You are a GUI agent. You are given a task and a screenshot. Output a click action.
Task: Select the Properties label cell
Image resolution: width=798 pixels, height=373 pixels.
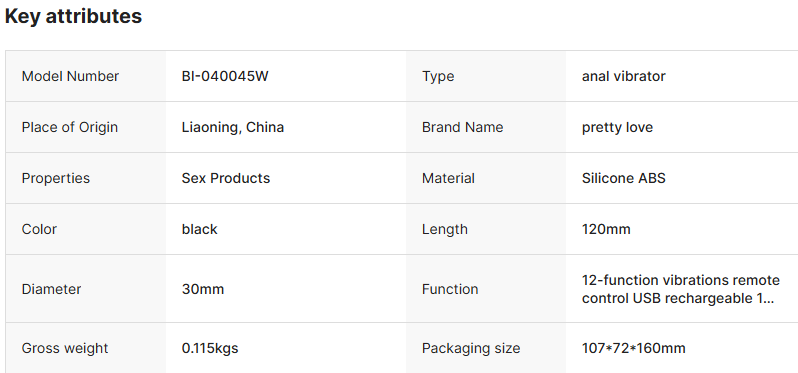point(86,178)
